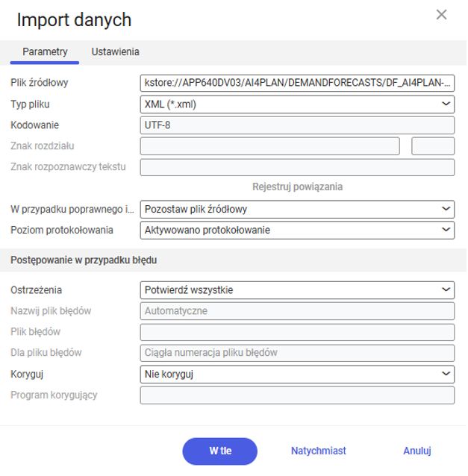This screenshot has height=476, width=468.
Task: Click the Program korygujący field
Action: click(x=297, y=395)
